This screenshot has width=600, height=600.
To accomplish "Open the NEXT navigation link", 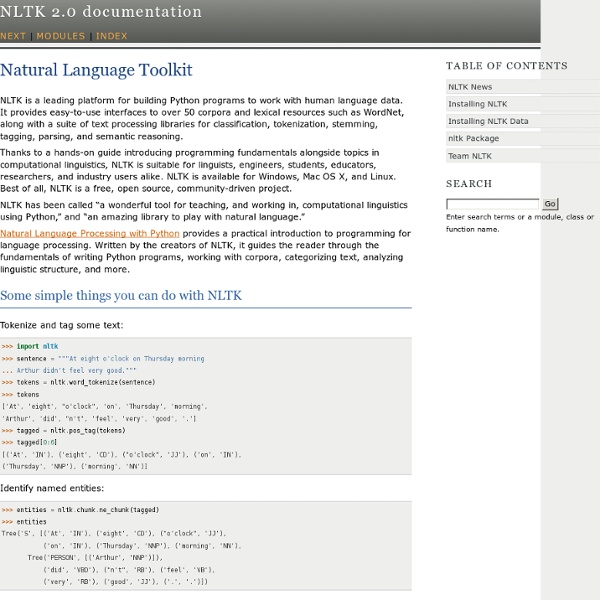I will (13, 36).
